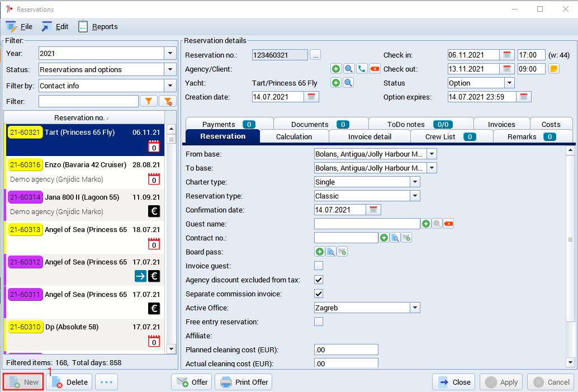Switch to Payments tab

coord(229,124)
